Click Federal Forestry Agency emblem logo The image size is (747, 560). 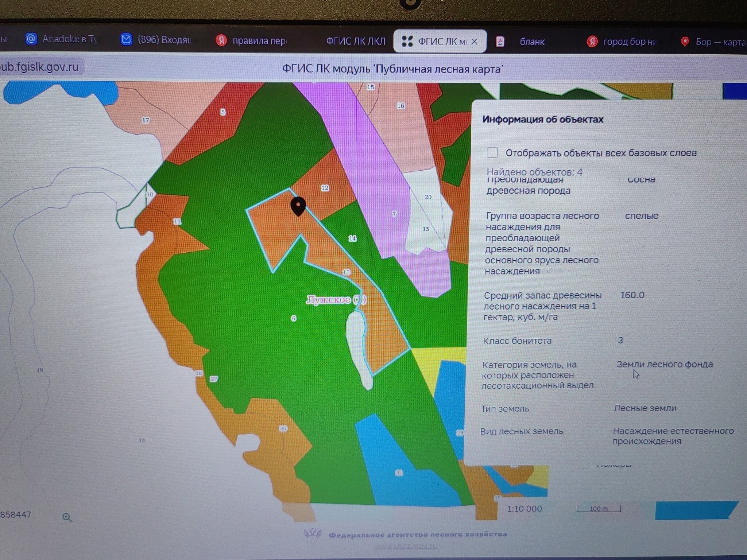pos(313,534)
